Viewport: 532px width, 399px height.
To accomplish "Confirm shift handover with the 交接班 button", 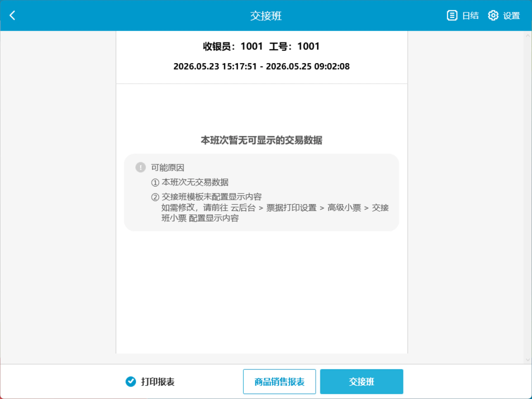I will tap(362, 381).
